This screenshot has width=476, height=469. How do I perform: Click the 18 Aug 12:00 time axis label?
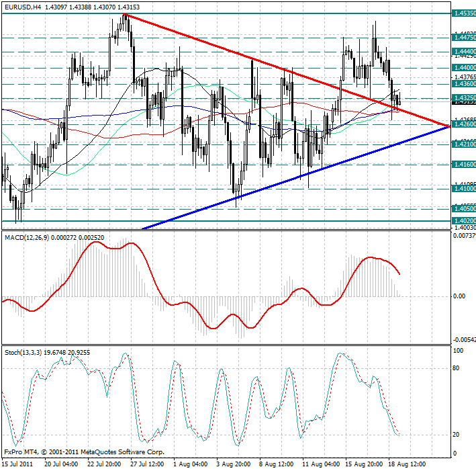click(406, 464)
